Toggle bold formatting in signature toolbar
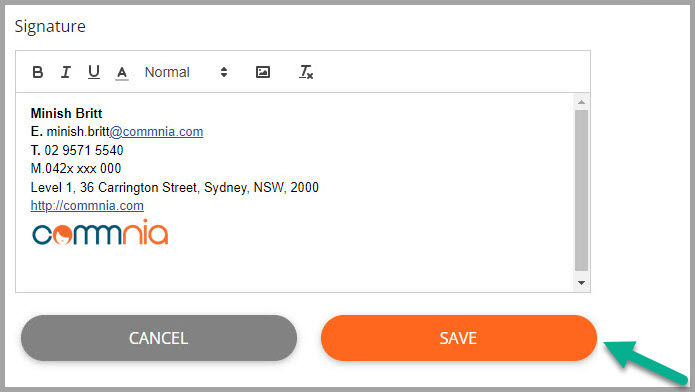 click(x=38, y=72)
